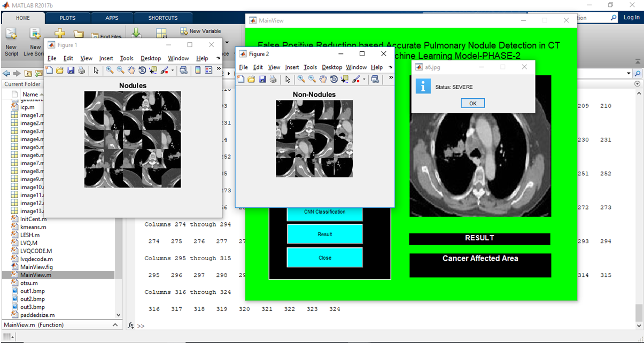644x343 pixels.
Task: Click the Rotate 3D tool in Figure 1
Action: coord(142,70)
